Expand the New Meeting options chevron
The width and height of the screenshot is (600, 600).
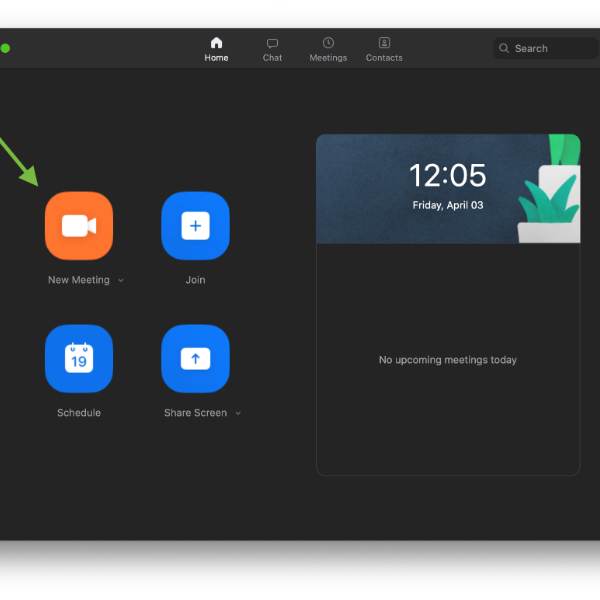[x=121, y=280]
